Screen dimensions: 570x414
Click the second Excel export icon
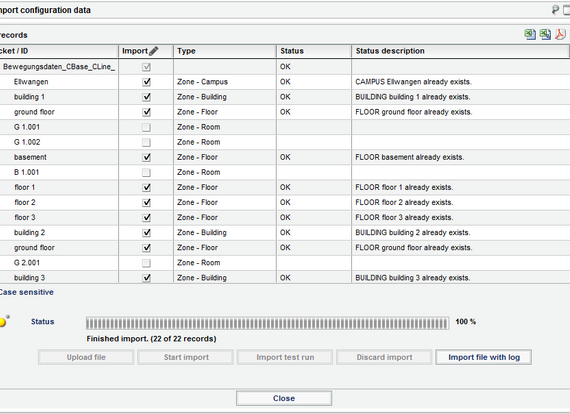[545, 34]
